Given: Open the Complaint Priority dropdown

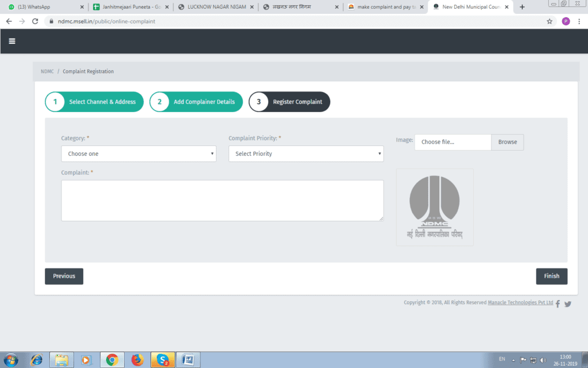Looking at the screenshot, I should pyautogui.click(x=305, y=154).
